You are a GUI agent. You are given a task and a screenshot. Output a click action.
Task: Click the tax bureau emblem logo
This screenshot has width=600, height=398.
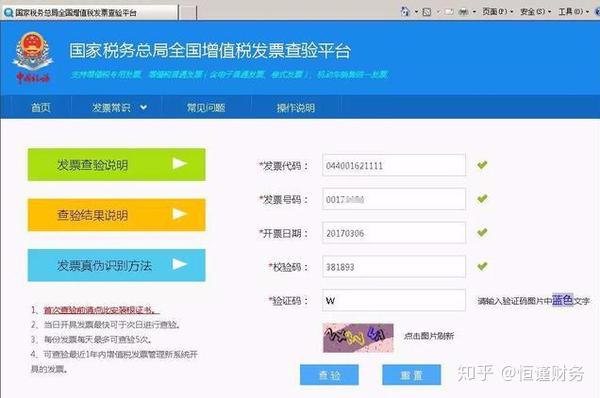coord(33,57)
